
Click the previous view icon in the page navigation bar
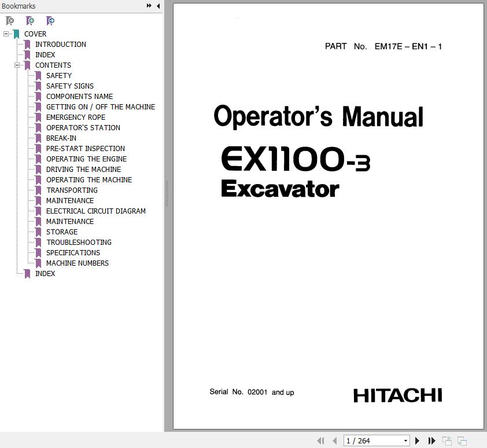coord(447,440)
